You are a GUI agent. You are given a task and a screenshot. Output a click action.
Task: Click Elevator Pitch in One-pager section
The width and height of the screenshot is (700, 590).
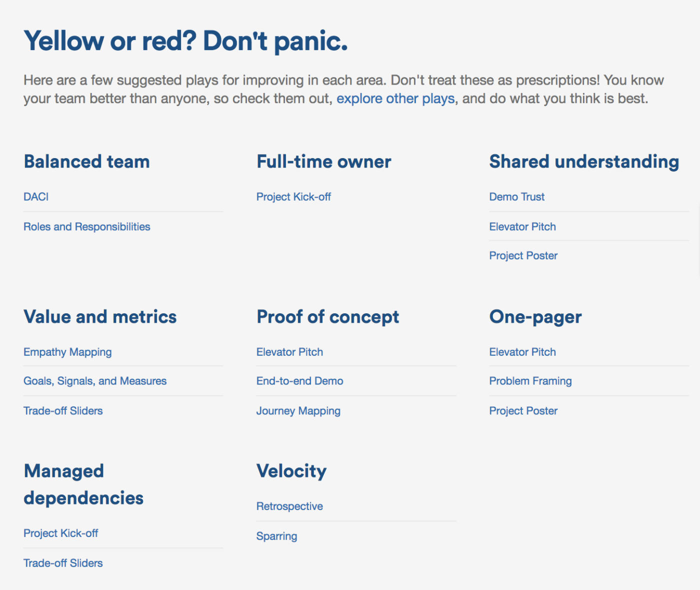(x=522, y=352)
